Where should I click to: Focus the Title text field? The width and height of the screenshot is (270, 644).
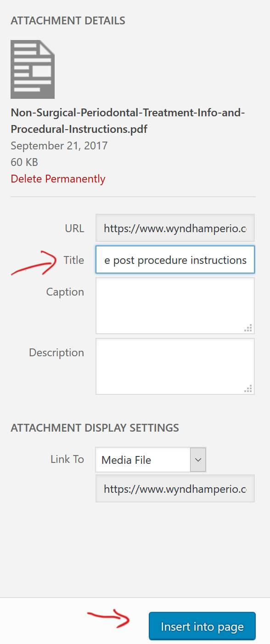175,260
